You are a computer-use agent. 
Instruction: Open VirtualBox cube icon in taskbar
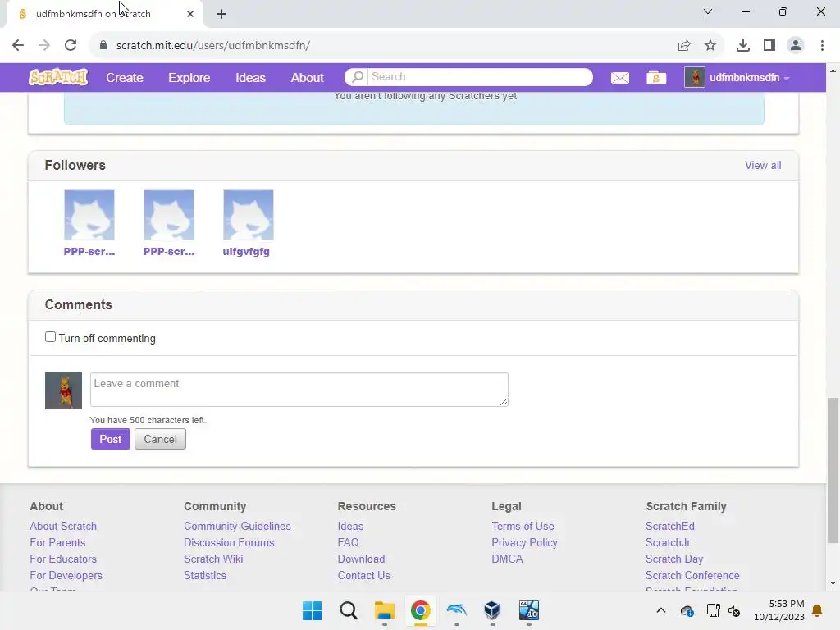(x=492, y=610)
